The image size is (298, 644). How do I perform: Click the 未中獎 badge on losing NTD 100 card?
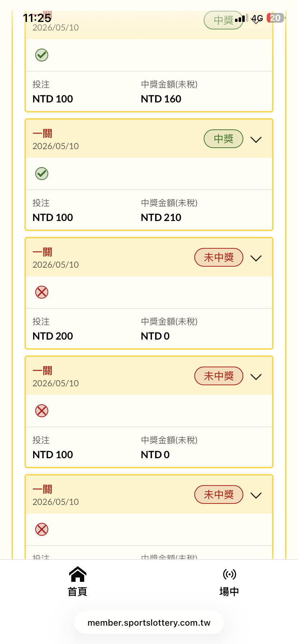point(219,376)
